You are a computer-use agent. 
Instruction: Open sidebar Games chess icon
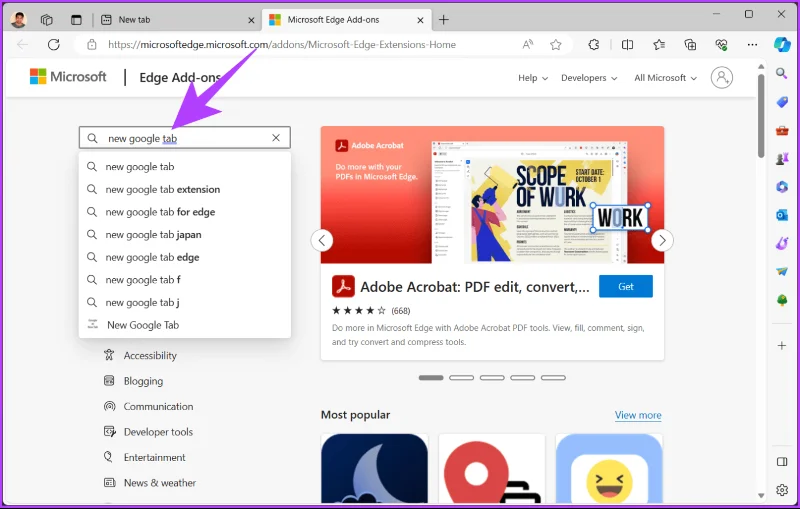click(782, 159)
